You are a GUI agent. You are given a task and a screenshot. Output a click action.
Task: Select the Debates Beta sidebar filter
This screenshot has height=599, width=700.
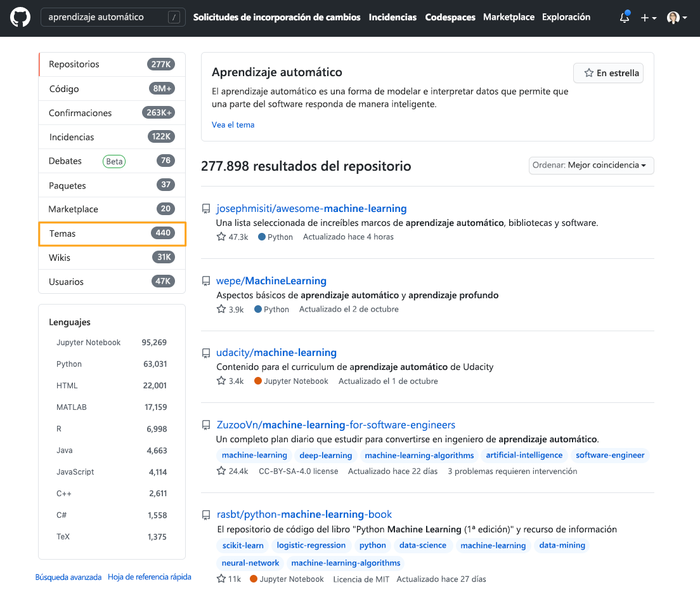pyautogui.click(x=112, y=161)
